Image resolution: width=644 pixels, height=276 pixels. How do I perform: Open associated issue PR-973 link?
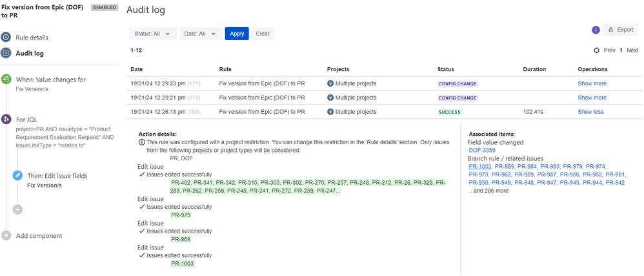pos(478,174)
